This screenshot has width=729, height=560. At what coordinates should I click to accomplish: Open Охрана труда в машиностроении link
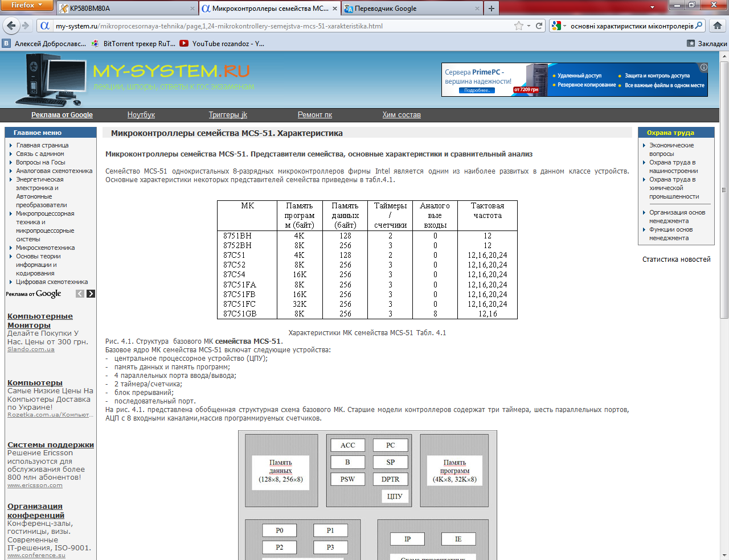[673, 166]
